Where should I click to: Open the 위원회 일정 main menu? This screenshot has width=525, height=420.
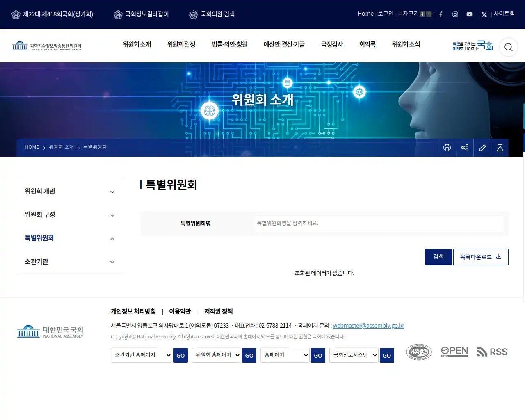[181, 44]
